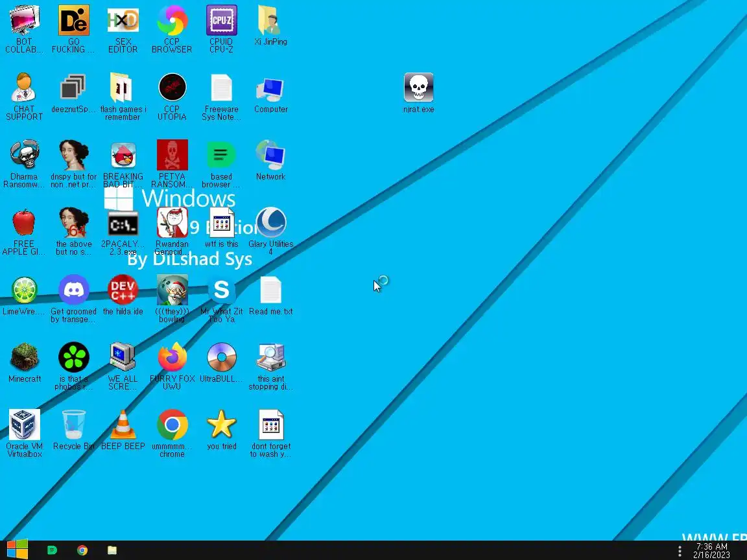Screen dimensions: 747x560
Task: Open the elf bowling game icon
Action: coord(172,299)
